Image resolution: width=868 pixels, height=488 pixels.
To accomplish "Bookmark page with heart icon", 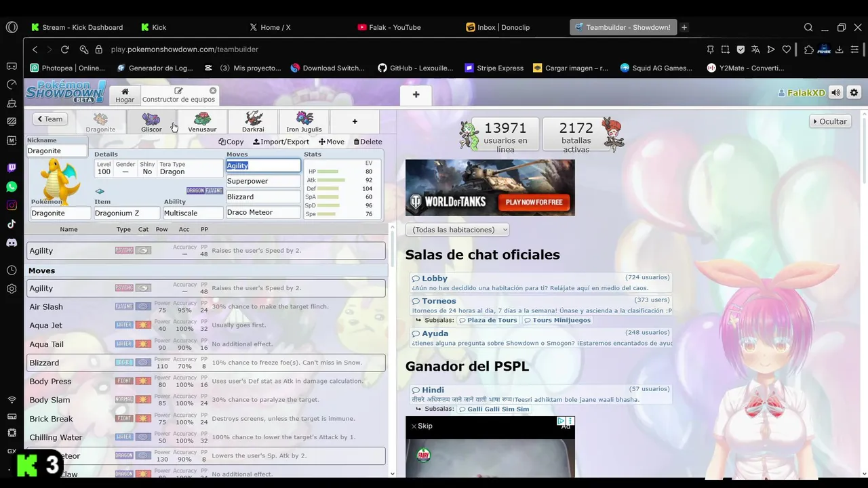I will coord(787,49).
